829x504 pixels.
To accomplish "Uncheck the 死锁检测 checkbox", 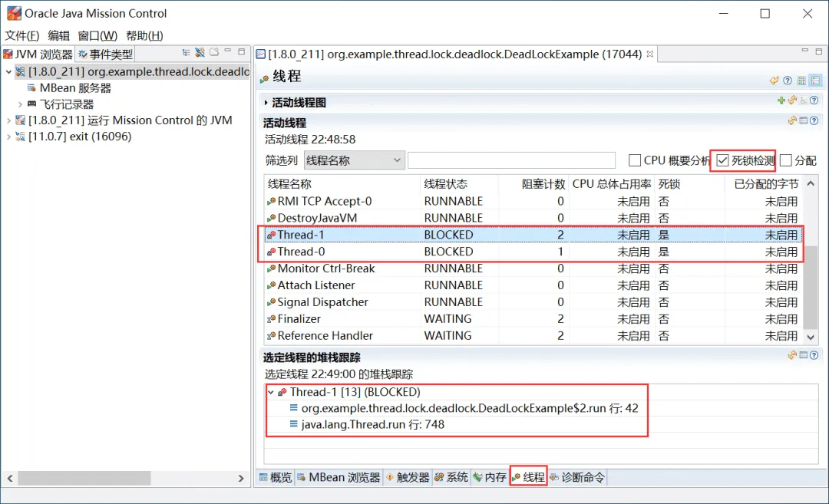I will coord(723,160).
